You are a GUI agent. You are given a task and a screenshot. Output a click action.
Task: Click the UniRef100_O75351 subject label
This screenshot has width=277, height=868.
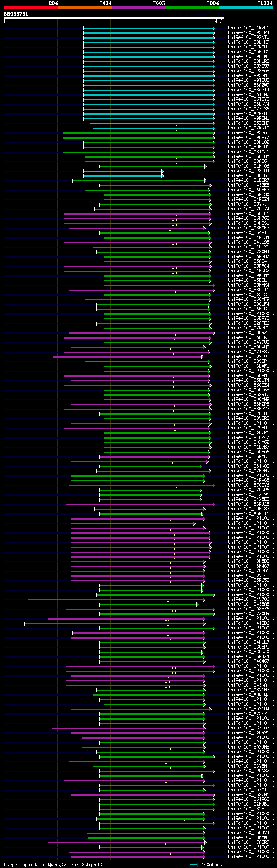tap(248, 571)
